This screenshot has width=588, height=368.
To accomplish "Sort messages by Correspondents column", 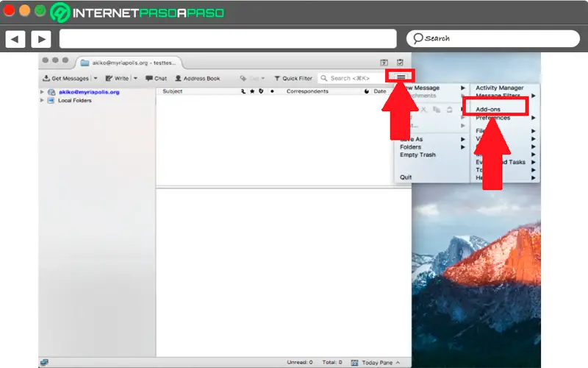I will coord(307,91).
